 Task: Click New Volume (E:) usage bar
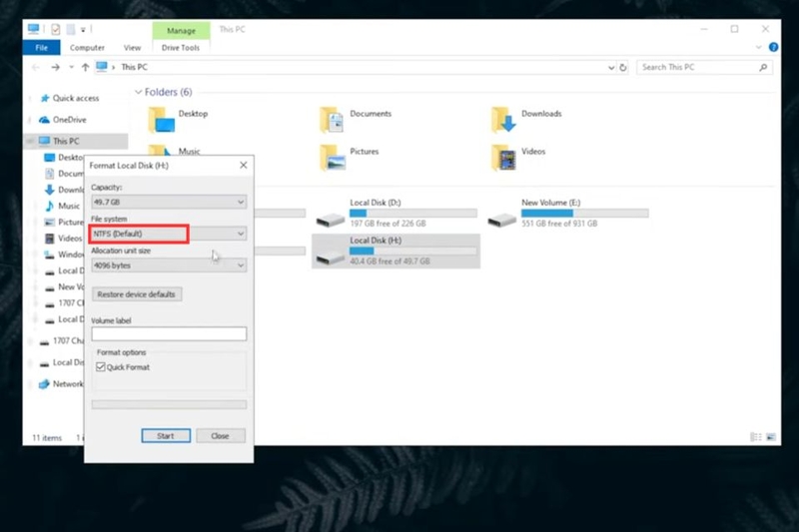point(585,213)
